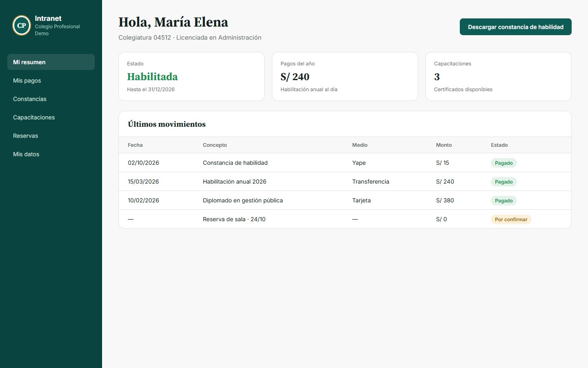Click the Fecha column header
Viewport: 588px width, 368px height.
click(135, 145)
